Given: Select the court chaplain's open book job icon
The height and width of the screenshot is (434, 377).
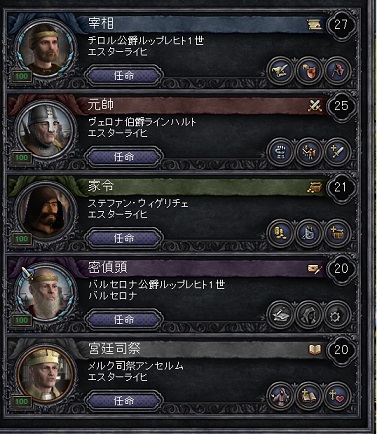Looking at the screenshot, I should [x=309, y=396].
